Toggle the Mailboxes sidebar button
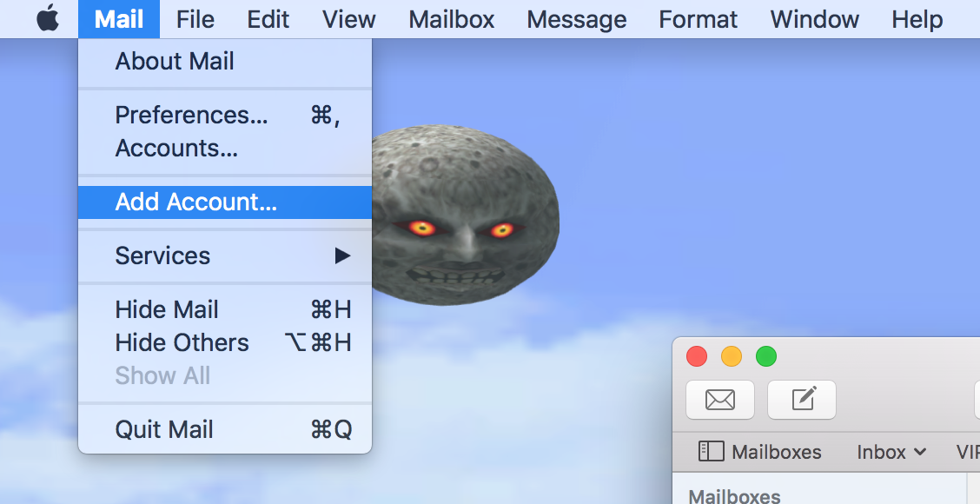 (759, 452)
